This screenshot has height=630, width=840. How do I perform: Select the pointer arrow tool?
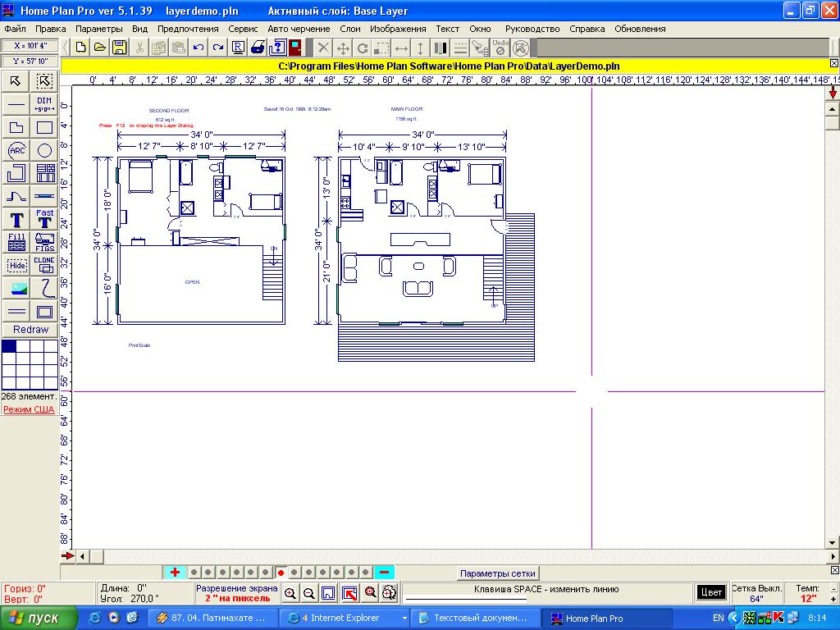point(16,81)
